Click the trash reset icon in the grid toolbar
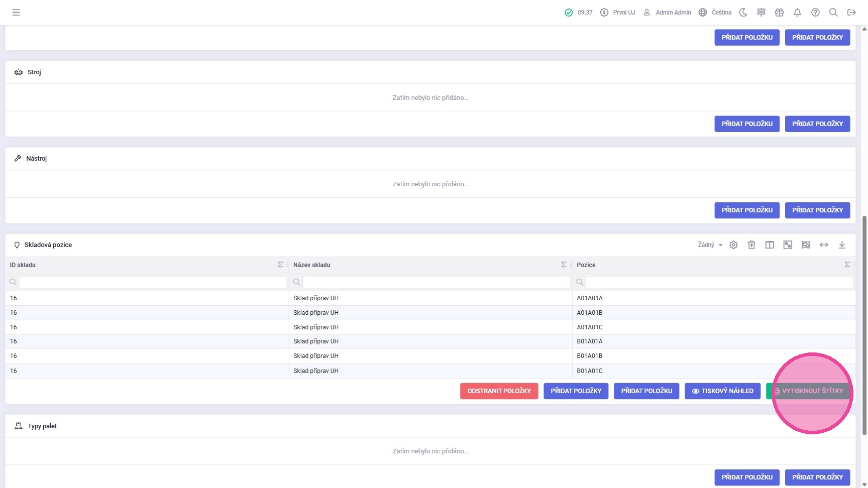Image resolution: width=868 pixels, height=488 pixels. (x=751, y=245)
